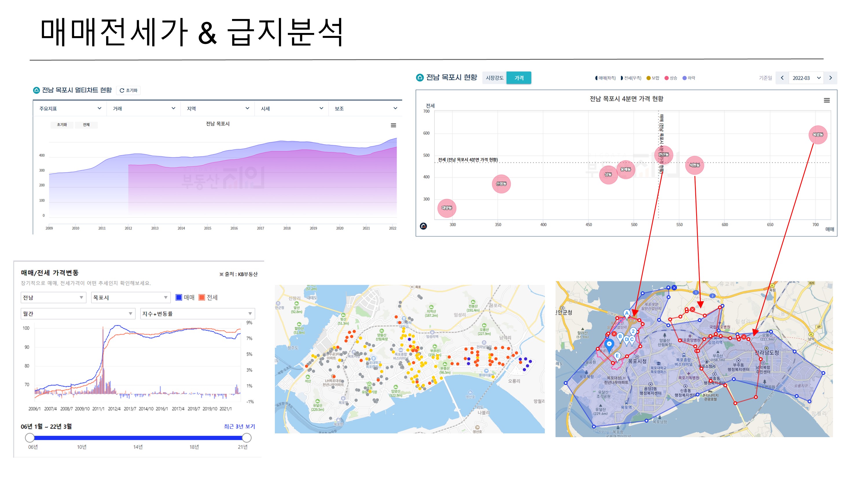The image size is (868, 488).
Task: Toggle the 보합 legend item
Action: [653, 78]
